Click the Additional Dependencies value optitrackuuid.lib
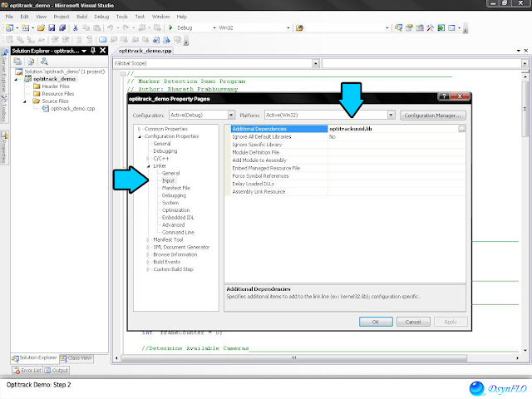532x399 pixels. coord(351,129)
